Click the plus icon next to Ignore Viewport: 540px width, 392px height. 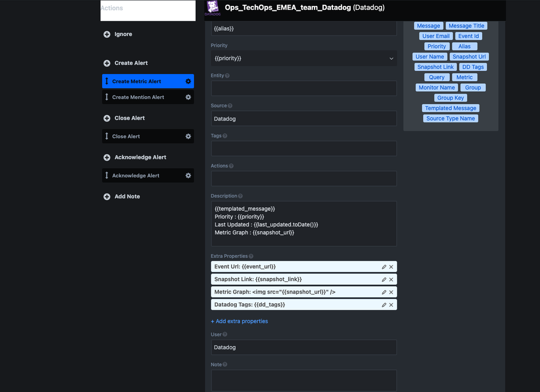point(107,34)
